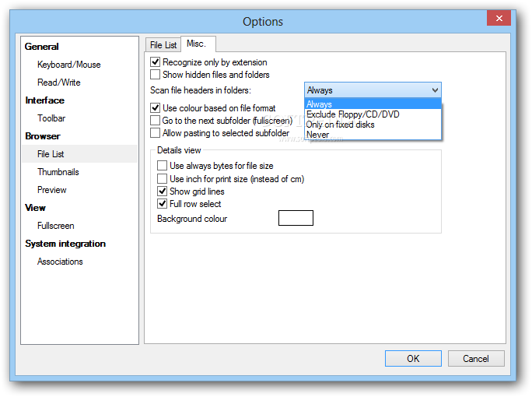Switch to the File List tab
Image resolution: width=532 pixels, height=397 pixels.
(x=163, y=45)
